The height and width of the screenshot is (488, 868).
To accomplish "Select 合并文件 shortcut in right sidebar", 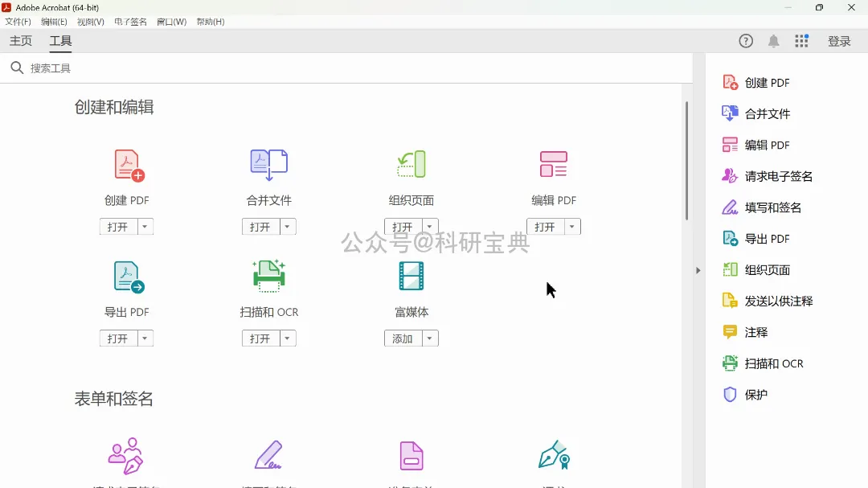I will 756,113.
